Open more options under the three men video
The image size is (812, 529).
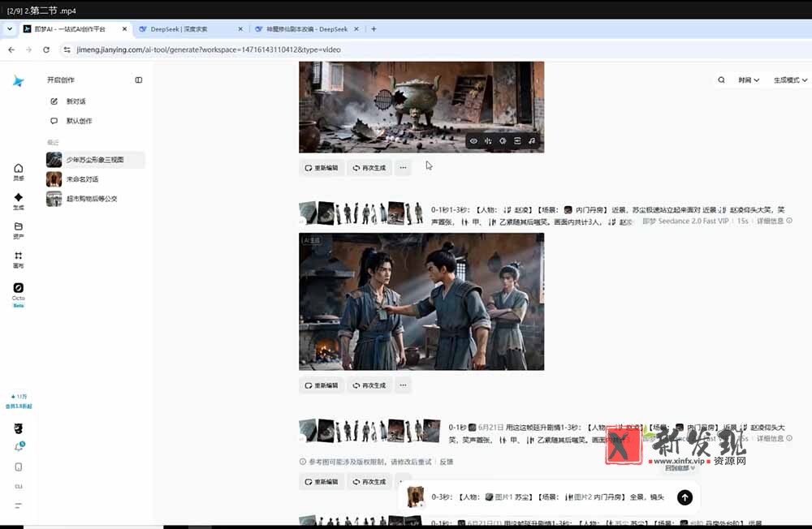[x=403, y=385]
